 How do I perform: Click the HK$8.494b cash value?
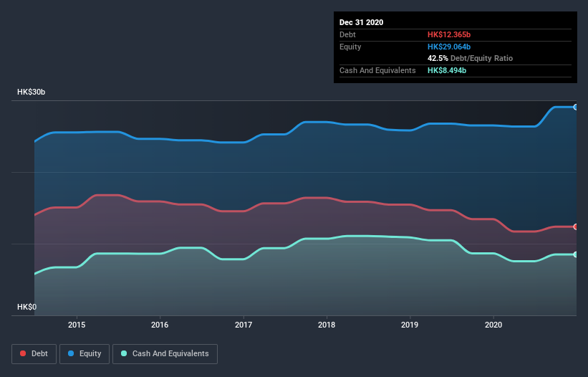coord(447,70)
